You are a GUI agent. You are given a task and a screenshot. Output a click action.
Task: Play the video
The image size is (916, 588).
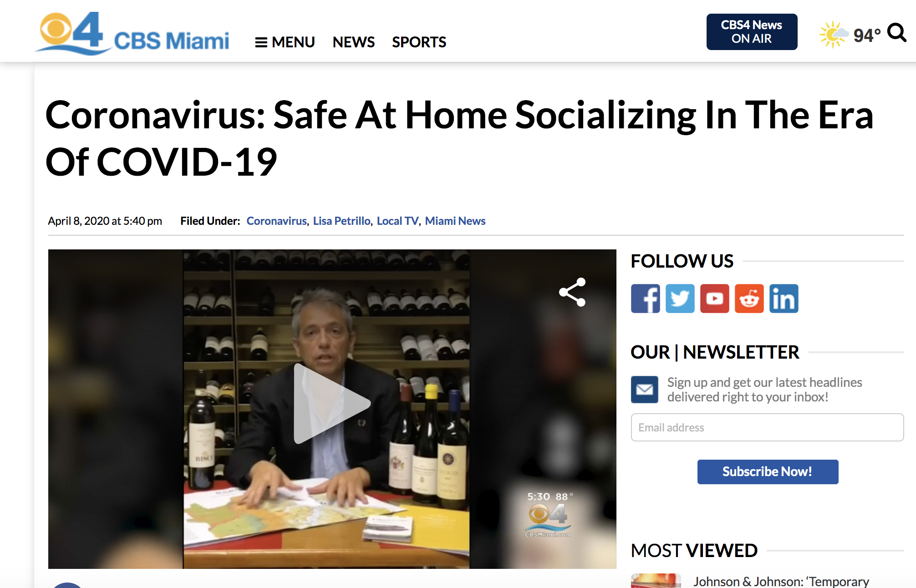tap(332, 403)
